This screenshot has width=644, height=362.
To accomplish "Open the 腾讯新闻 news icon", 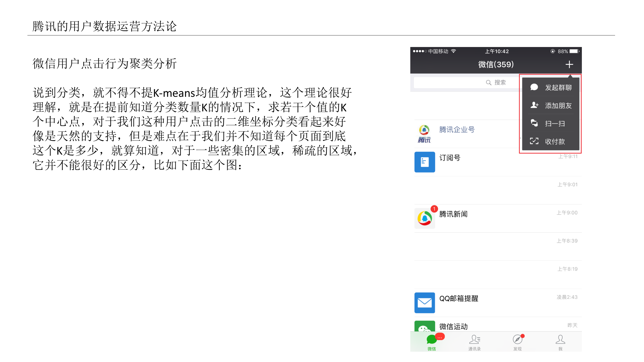I will [424, 218].
